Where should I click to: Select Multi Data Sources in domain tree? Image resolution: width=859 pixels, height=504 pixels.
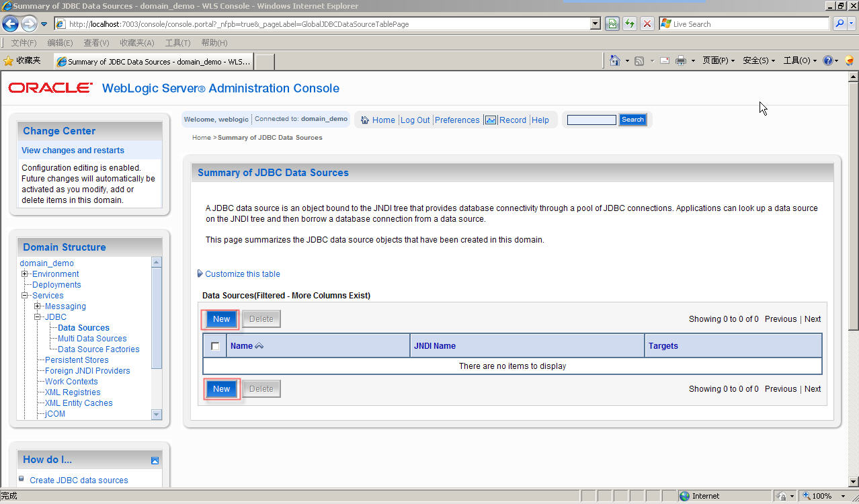click(92, 339)
